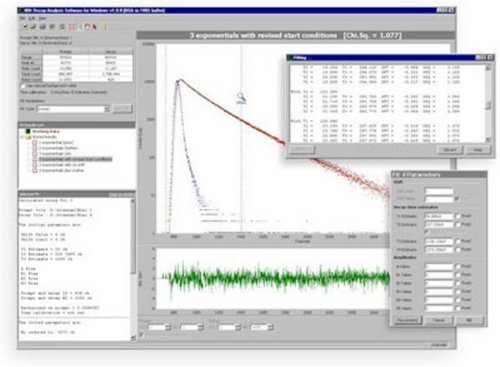Viewport: 500px width, 367px height.
Task: Select the 3 exponentials with no shift result
Action: (x=62, y=165)
